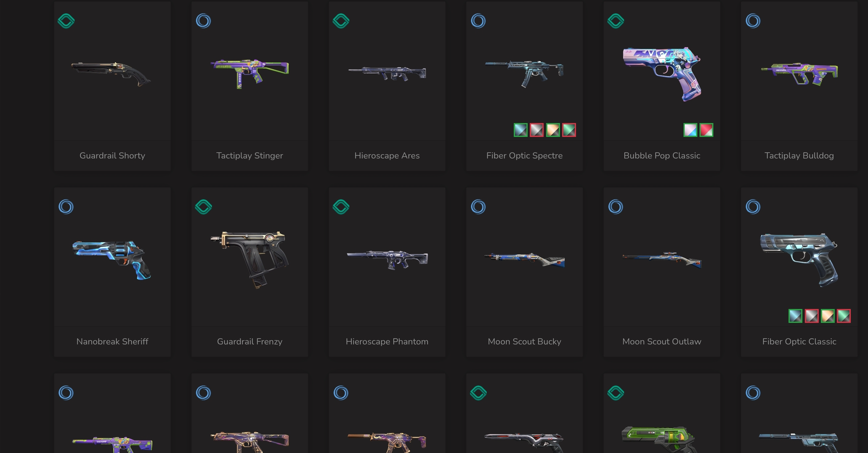Click the green tier icon on Hieroscape Ares
This screenshot has width=868, height=453.
pyautogui.click(x=341, y=21)
